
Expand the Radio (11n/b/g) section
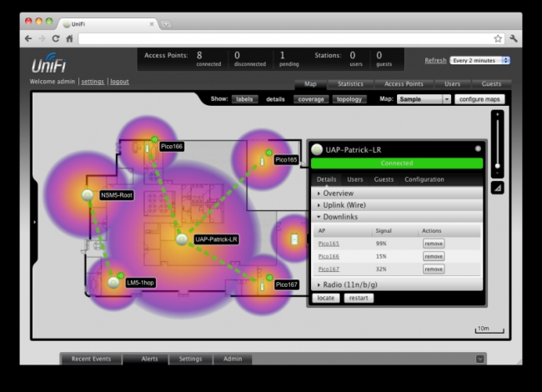(397, 284)
